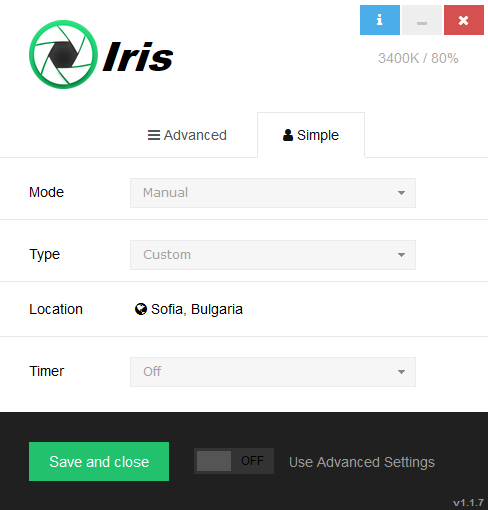Click the Type label
488x510 pixels.
pyautogui.click(x=45, y=255)
